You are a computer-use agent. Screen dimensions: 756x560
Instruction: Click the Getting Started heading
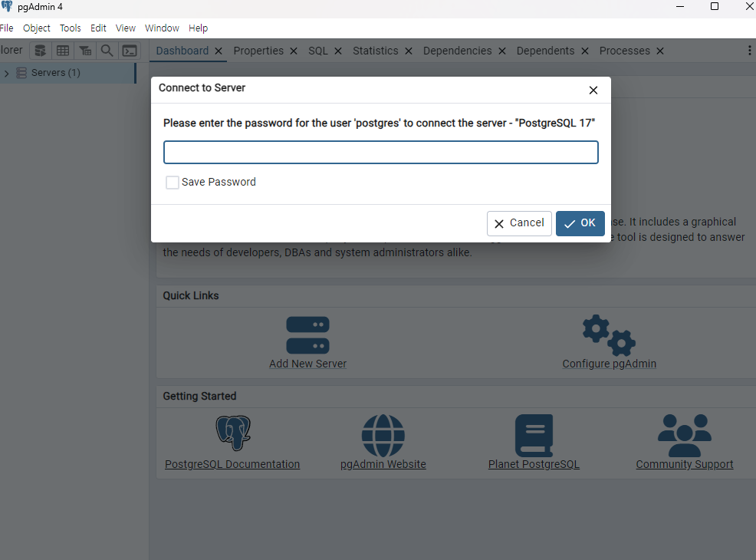pyautogui.click(x=199, y=396)
